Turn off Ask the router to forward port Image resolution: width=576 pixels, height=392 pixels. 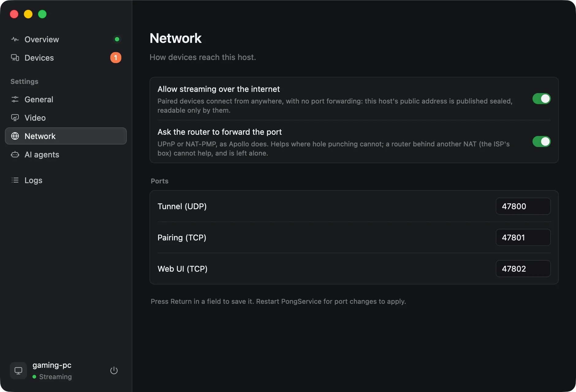541,141
